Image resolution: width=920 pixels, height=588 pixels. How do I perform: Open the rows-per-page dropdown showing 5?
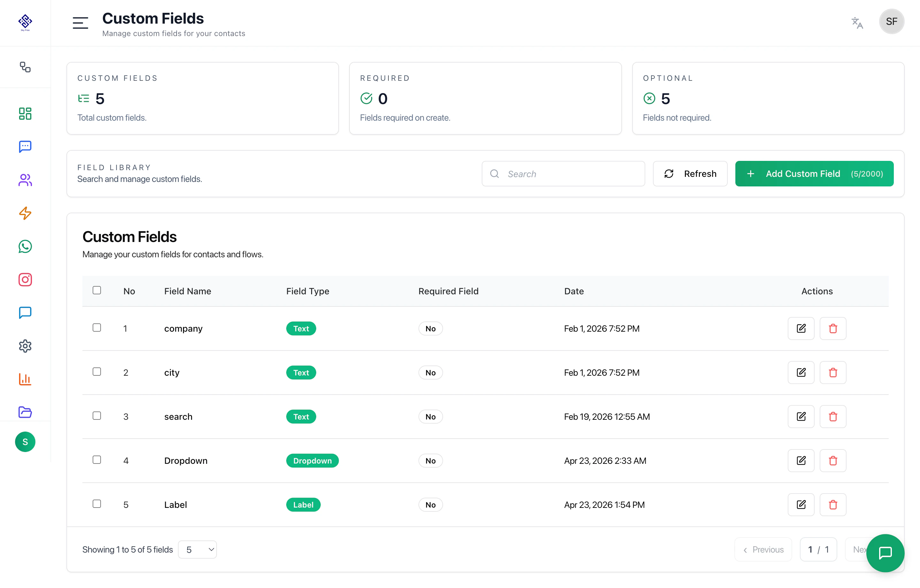(x=197, y=549)
